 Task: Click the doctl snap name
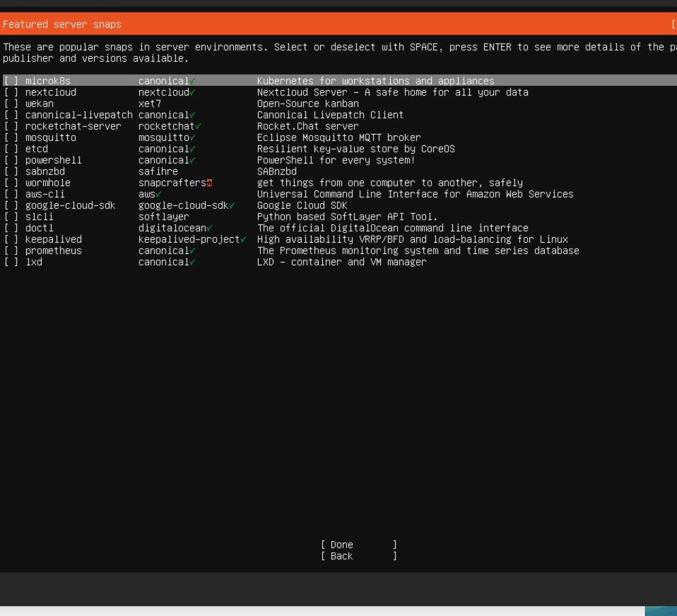(x=40, y=228)
